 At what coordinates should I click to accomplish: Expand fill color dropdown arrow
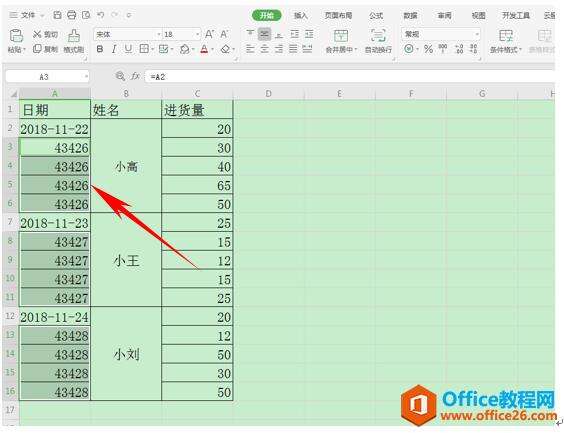[193, 49]
